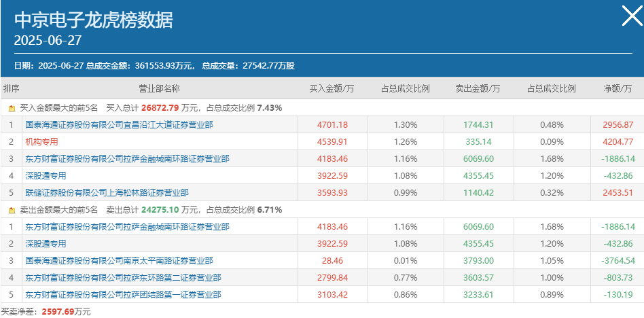Click icon beside 卖出金额最大的前5名
Viewport: 644px width, 318px height.
point(12,211)
